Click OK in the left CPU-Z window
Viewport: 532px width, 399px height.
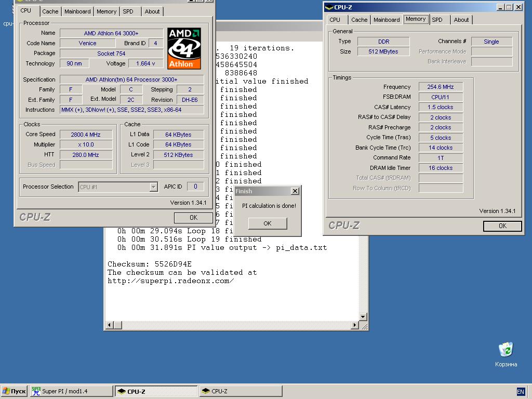pos(193,218)
